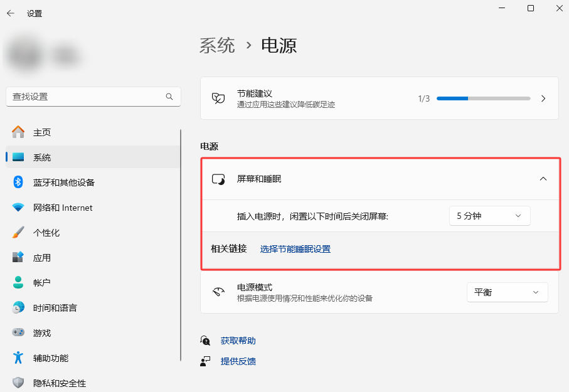Open the 5 分钟 screen timeout dropdown

[x=489, y=216]
